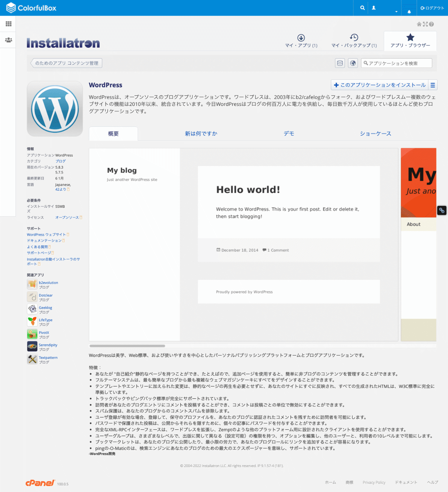Open install options menu hamburger
The height and width of the screenshot is (492, 448).
tap(433, 85)
